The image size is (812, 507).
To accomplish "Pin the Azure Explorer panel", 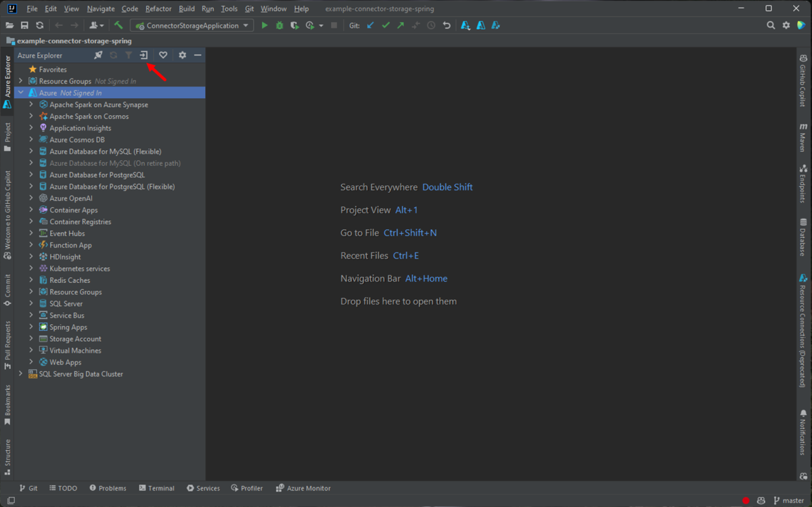I will 97,55.
